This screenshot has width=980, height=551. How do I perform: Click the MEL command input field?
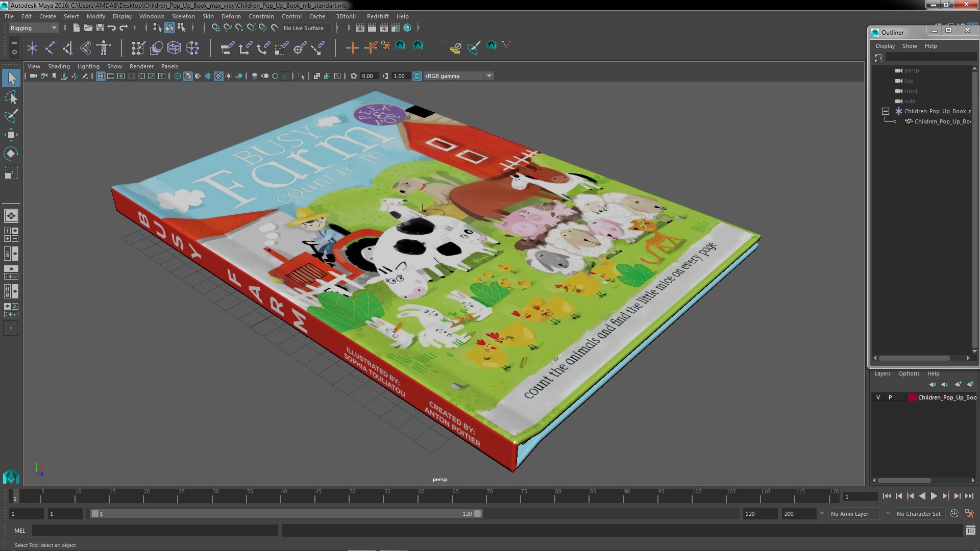155,531
